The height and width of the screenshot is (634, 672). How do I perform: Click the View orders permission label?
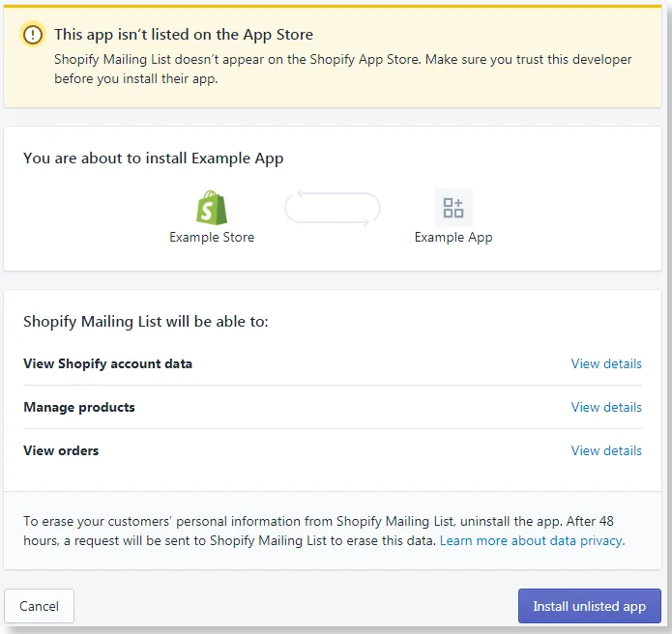(x=61, y=450)
